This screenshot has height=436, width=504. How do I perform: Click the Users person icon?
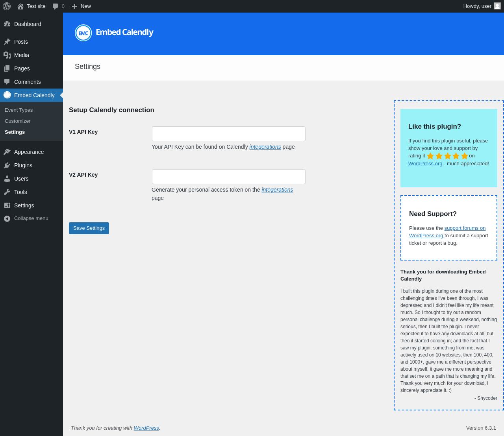click(x=7, y=179)
